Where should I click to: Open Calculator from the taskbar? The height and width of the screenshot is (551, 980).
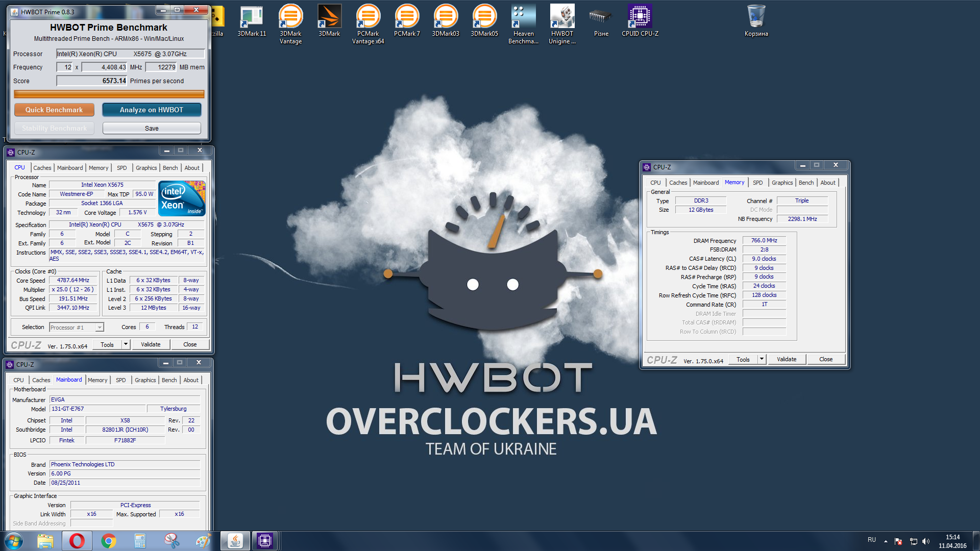click(x=140, y=541)
